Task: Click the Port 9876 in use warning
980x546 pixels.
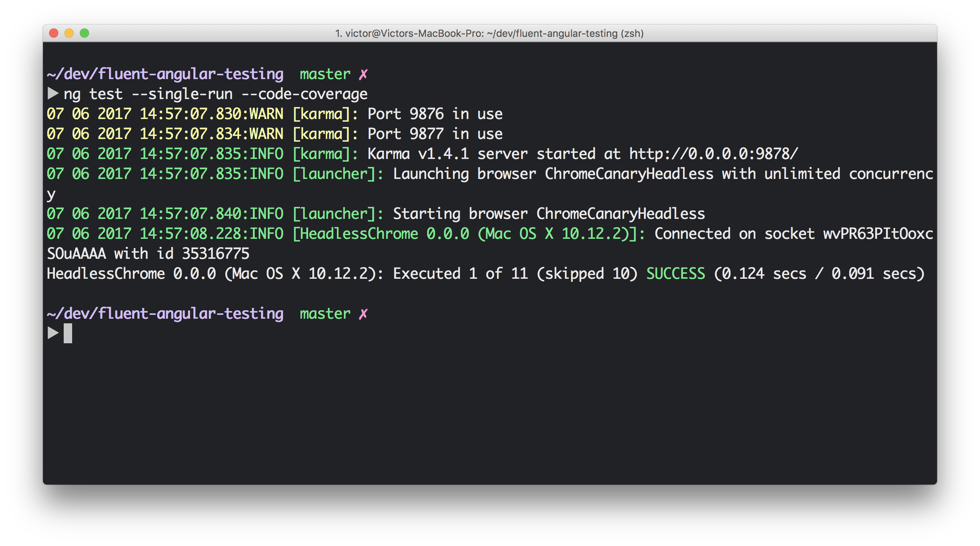Action: click(x=435, y=114)
